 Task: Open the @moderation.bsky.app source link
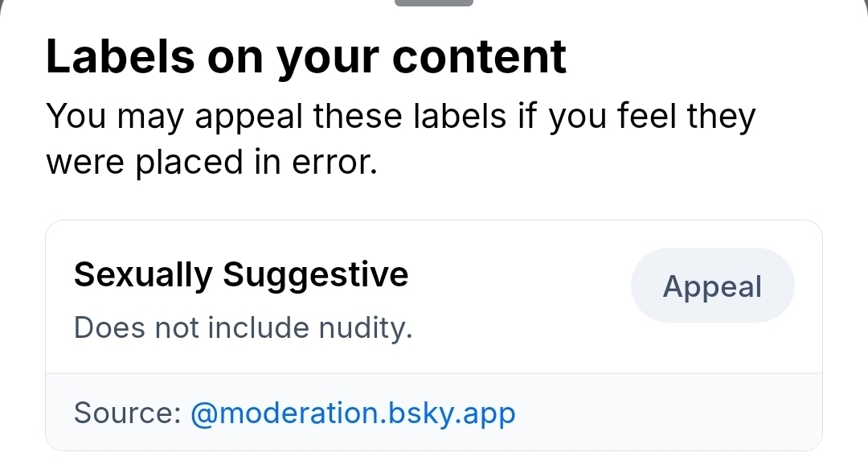click(352, 413)
